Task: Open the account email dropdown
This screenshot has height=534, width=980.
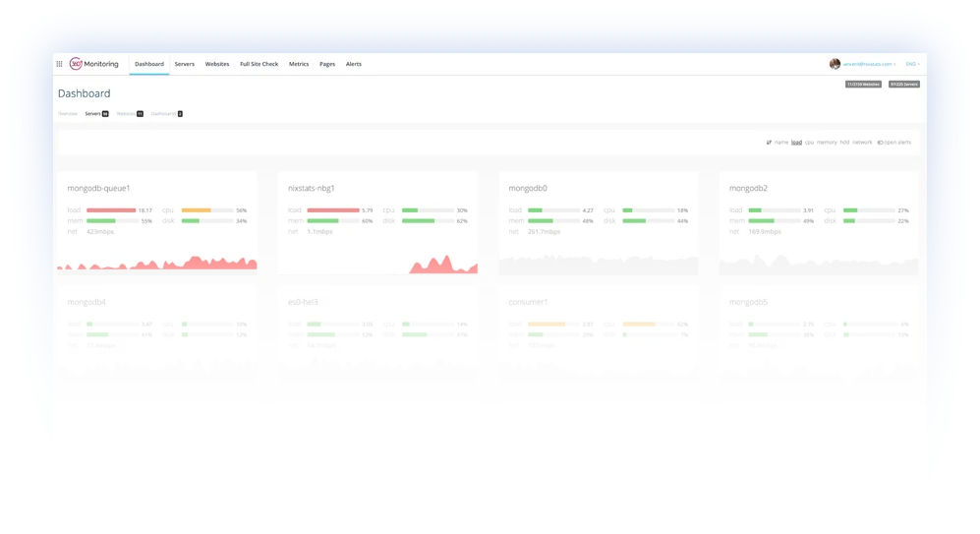Action: [869, 64]
